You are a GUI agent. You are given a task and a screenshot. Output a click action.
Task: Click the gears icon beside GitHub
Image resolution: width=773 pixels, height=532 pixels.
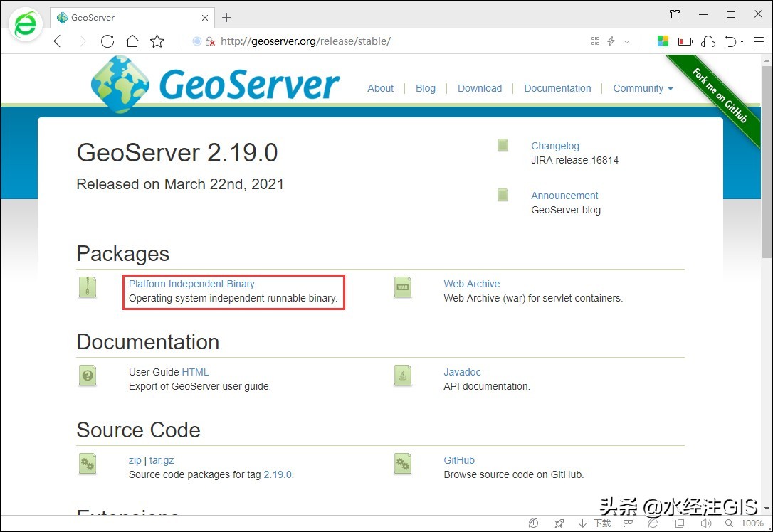tap(403, 464)
